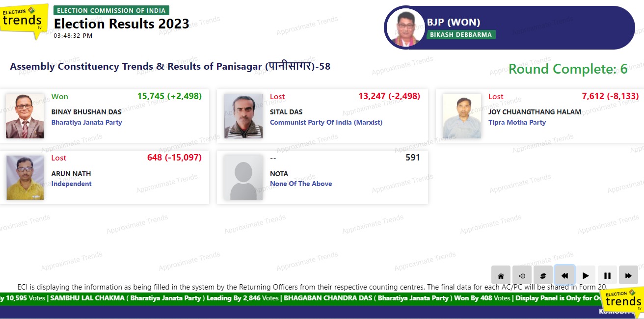Click the ECI disclaimer text about Form 20
Image resolution: width=644 pixels, height=319 pixels.
click(x=312, y=287)
